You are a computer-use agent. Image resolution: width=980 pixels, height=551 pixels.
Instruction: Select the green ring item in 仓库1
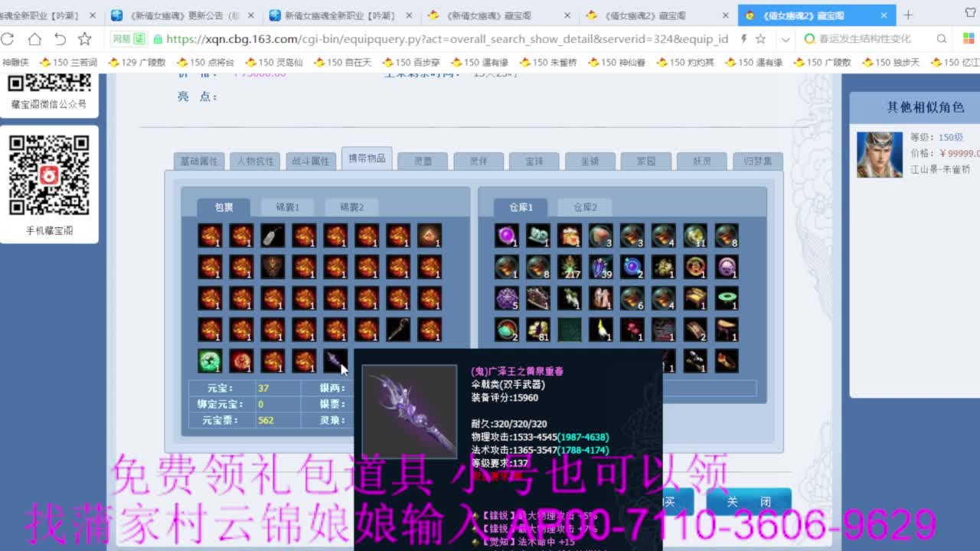pyautogui.click(x=726, y=298)
